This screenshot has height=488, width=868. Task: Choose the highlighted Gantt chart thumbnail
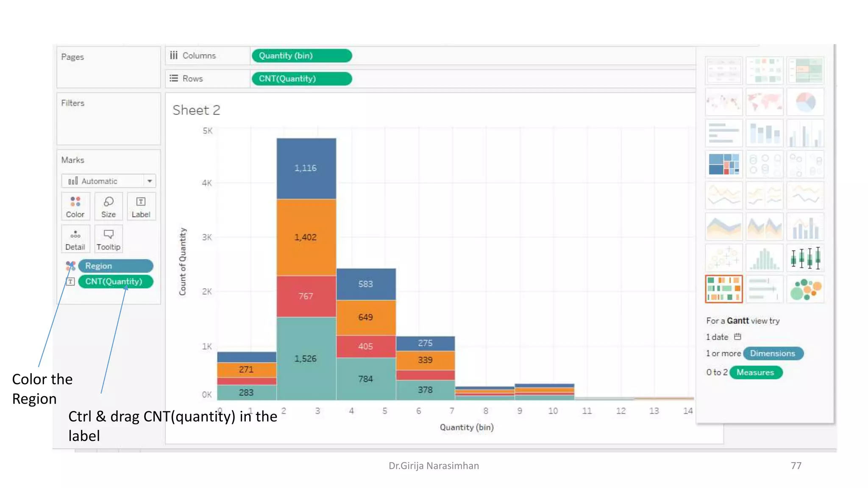tap(723, 289)
